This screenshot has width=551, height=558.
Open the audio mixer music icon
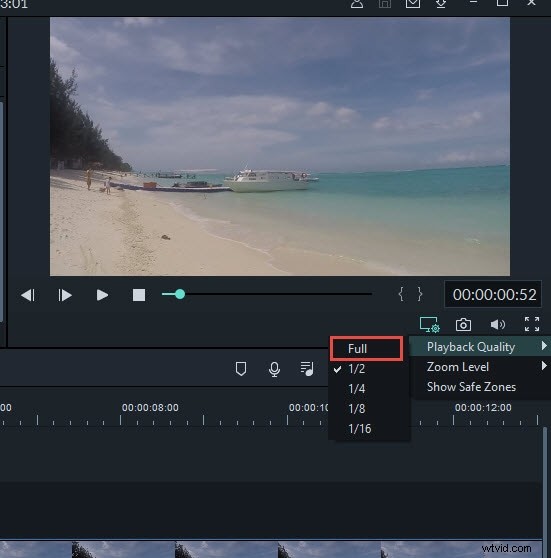click(307, 369)
